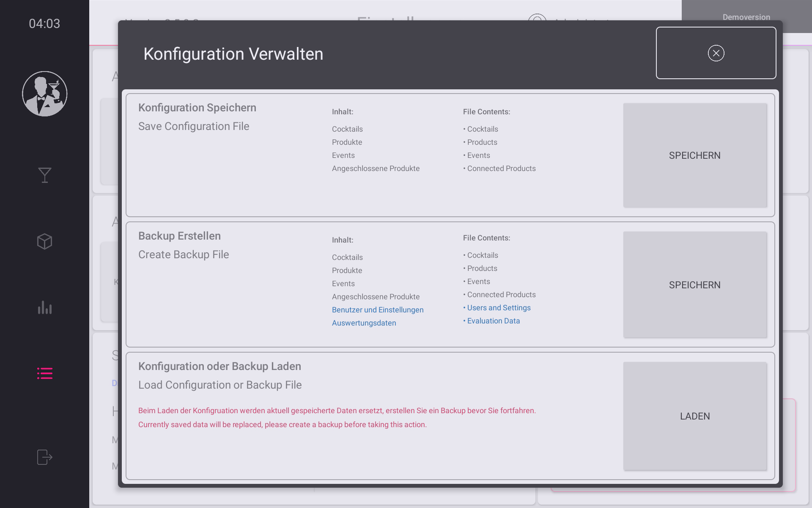Viewport: 812px width, 508px height.
Task: Click the Konfiguration Speichern heading
Action: click(x=197, y=108)
